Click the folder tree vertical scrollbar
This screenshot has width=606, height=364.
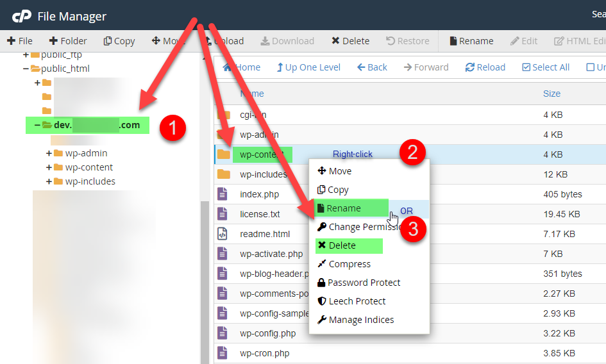(x=205, y=282)
